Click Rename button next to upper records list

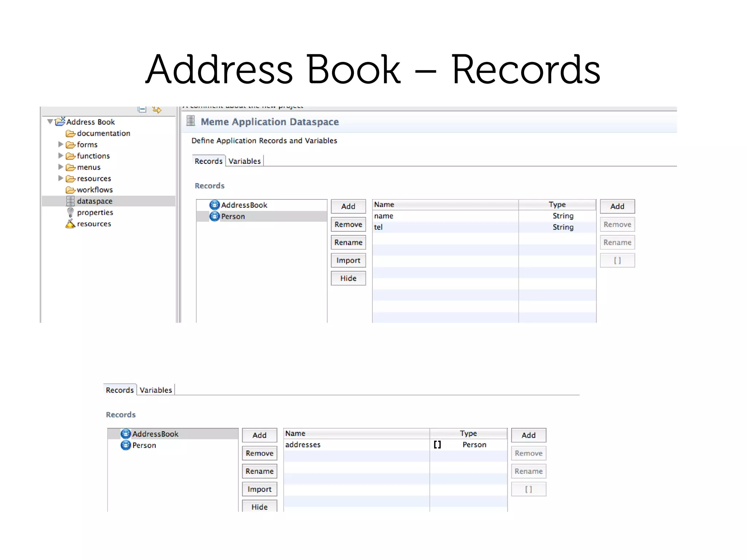(x=348, y=242)
